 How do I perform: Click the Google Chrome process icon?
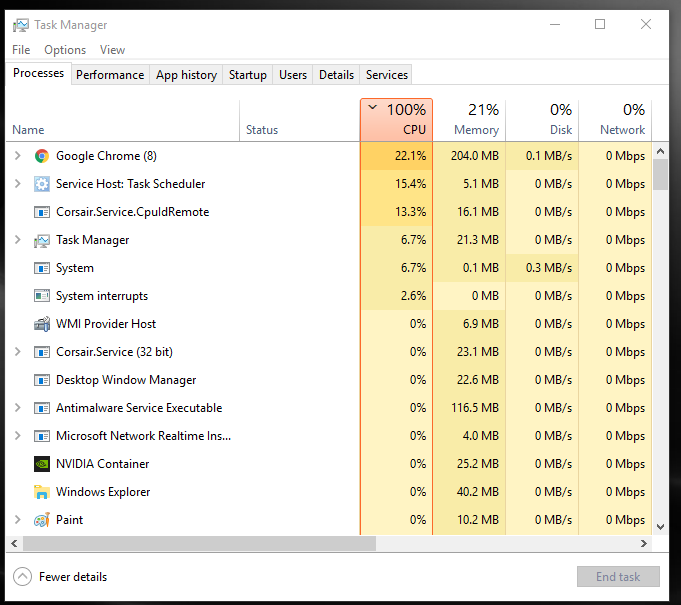(42, 156)
